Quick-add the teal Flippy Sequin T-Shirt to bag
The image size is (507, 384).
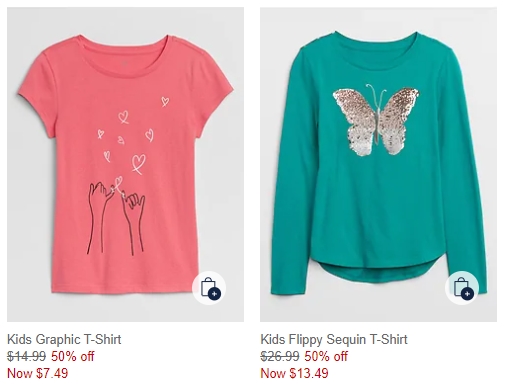[462, 288]
